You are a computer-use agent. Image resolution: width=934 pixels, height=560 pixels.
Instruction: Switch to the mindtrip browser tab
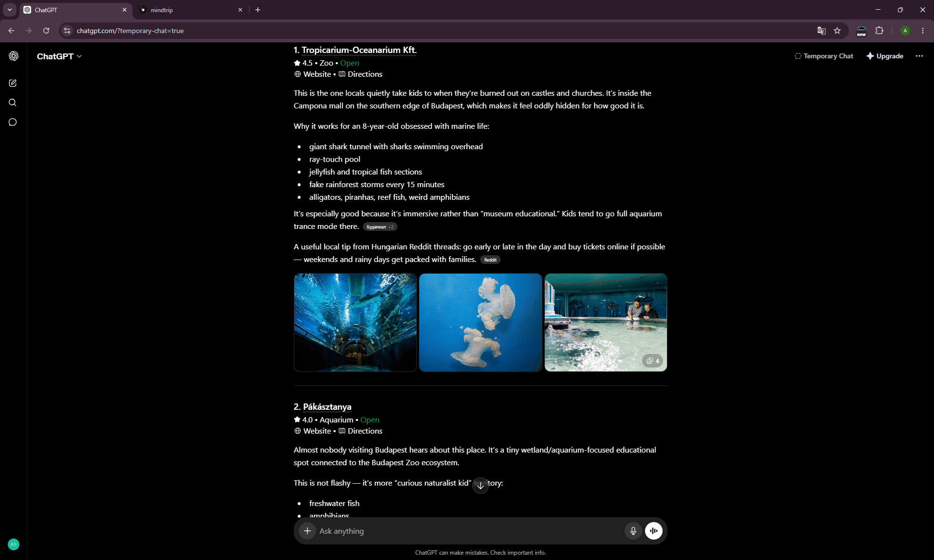point(191,10)
